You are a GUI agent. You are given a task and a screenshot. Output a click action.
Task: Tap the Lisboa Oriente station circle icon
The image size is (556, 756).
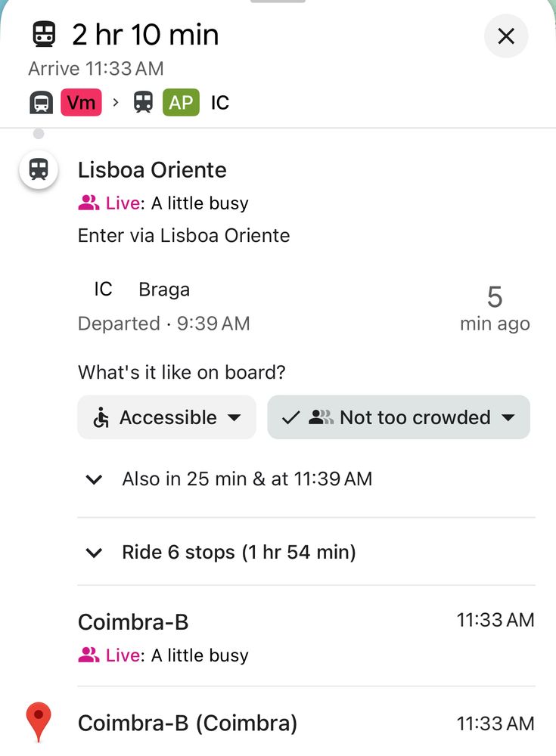39,169
